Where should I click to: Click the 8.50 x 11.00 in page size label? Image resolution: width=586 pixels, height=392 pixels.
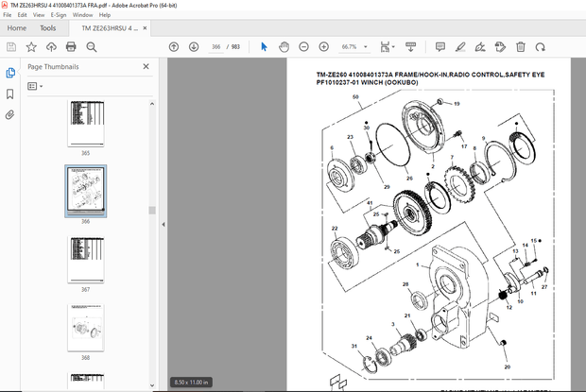191,383
